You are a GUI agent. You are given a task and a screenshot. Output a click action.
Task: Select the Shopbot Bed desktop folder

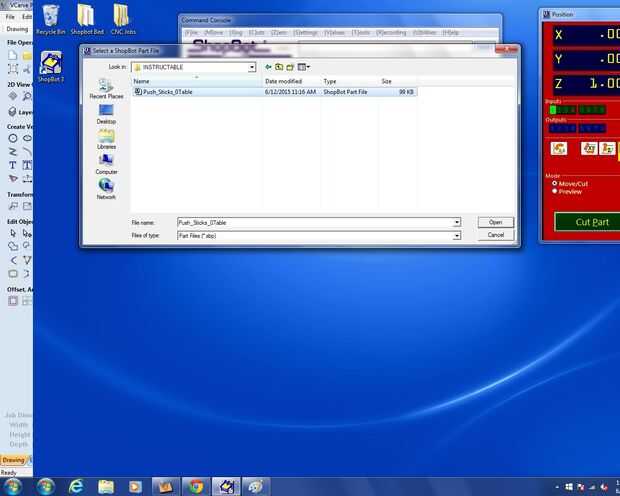point(87,20)
